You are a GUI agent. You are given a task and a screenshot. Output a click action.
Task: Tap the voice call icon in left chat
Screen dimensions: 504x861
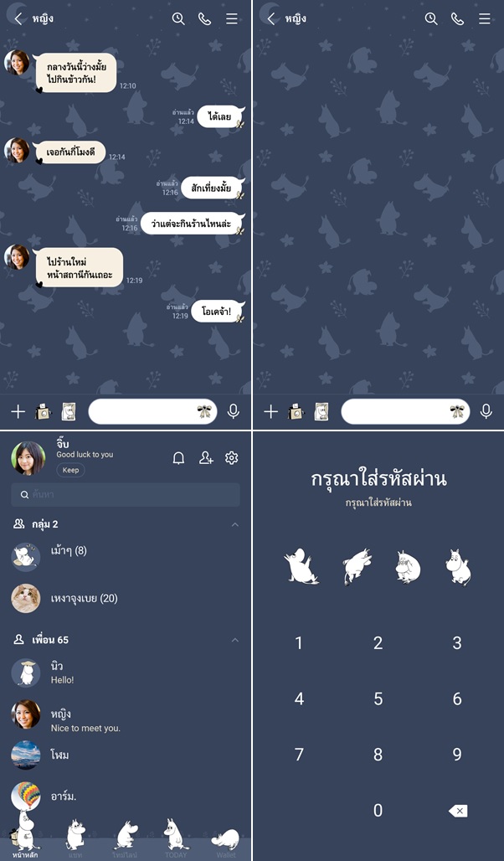click(204, 18)
